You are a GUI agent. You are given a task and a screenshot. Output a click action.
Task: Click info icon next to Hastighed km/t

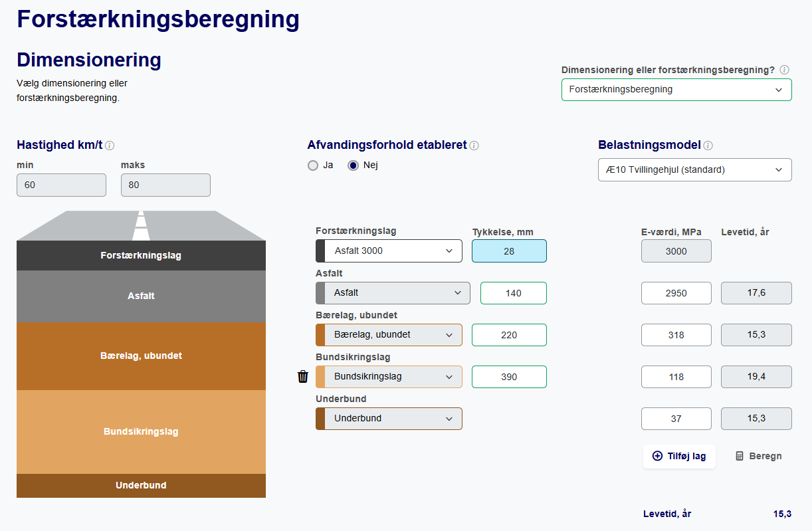[x=110, y=146]
